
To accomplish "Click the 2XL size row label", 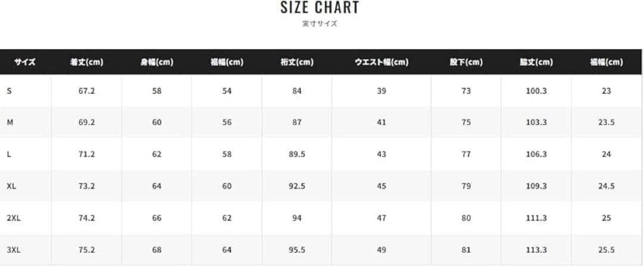I will [x=14, y=218].
